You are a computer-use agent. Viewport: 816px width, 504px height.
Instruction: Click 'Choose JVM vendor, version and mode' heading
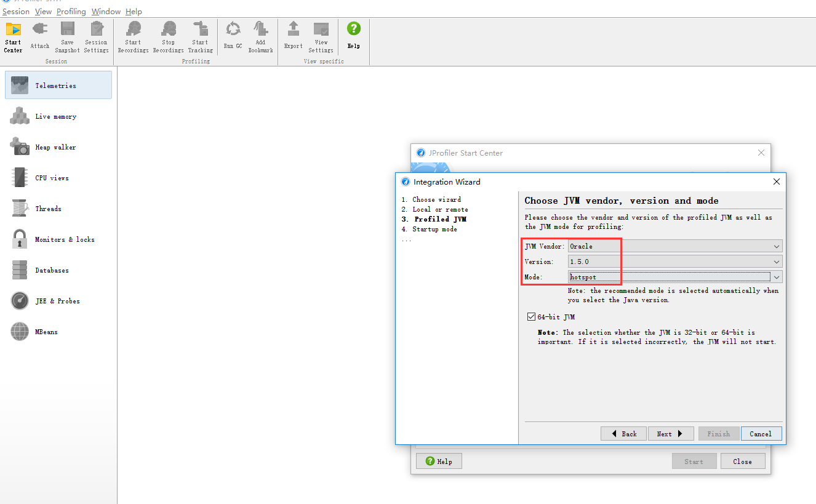622,201
